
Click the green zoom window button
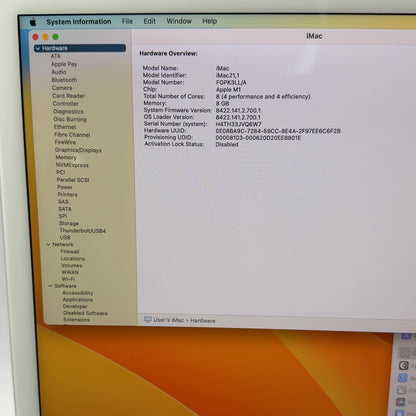[x=56, y=37]
